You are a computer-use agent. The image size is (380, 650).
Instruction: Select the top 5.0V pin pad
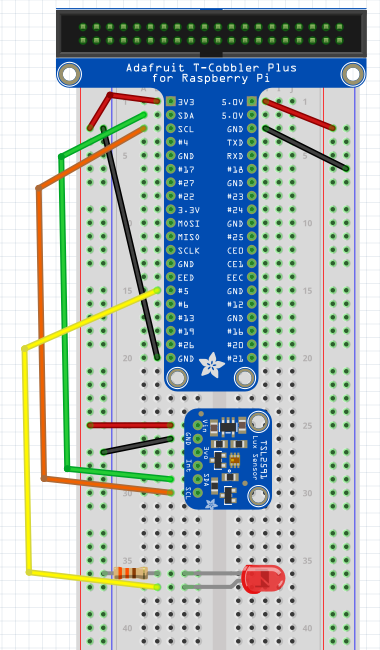point(252,102)
